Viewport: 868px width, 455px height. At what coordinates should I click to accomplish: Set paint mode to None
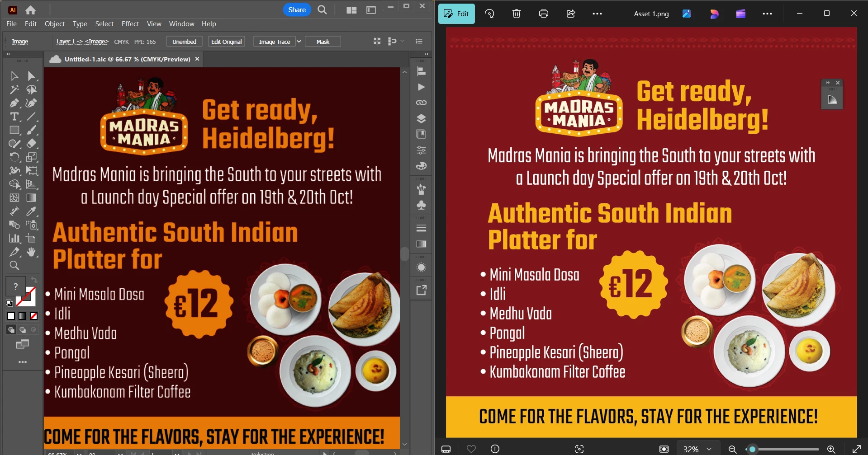click(x=34, y=316)
